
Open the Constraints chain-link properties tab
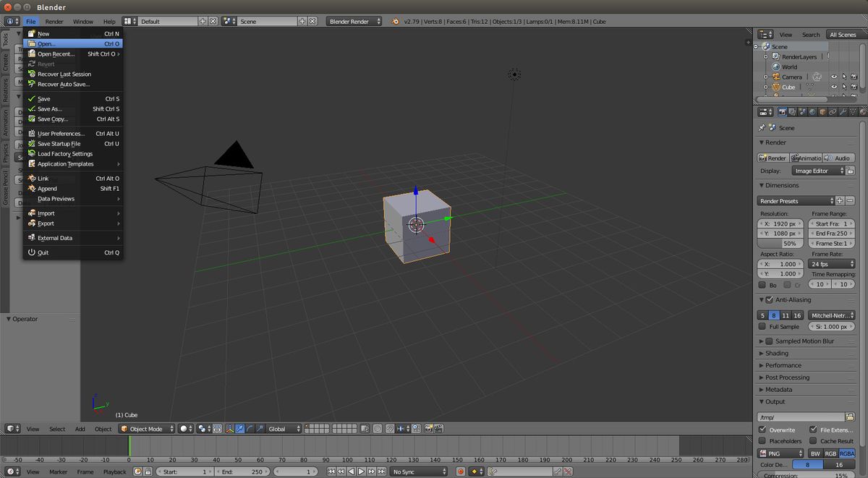pos(833,112)
